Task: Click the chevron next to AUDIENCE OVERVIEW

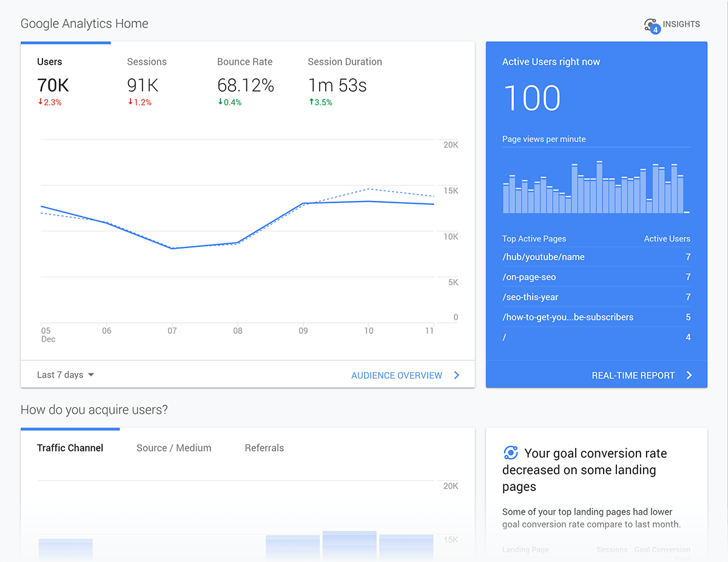Action: point(457,374)
